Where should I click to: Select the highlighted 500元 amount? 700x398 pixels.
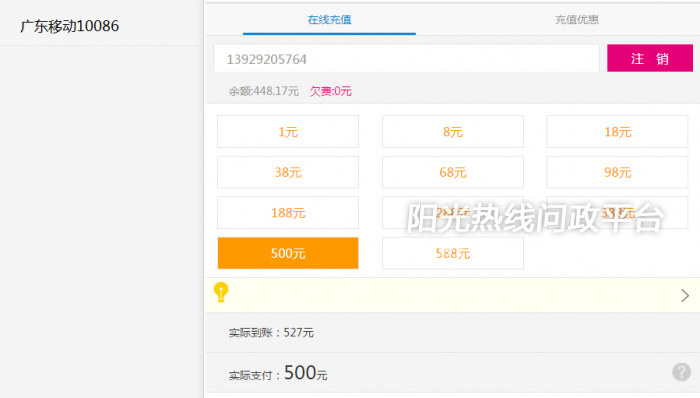(288, 253)
